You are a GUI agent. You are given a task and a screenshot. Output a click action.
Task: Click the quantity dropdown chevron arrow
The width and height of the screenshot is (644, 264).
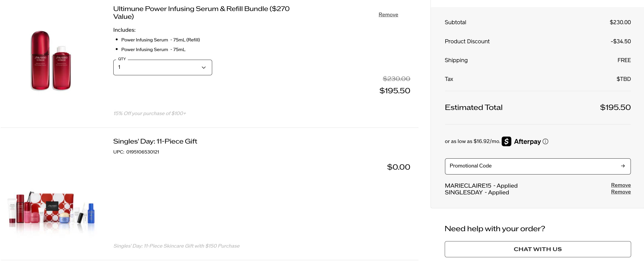pyautogui.click(x=204, y=67)
